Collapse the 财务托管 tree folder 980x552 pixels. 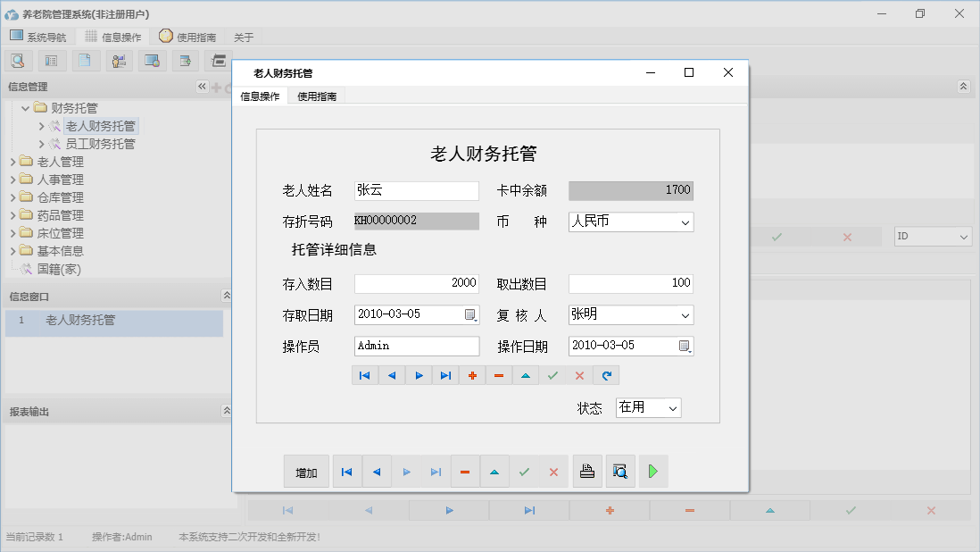click(26, 107)
